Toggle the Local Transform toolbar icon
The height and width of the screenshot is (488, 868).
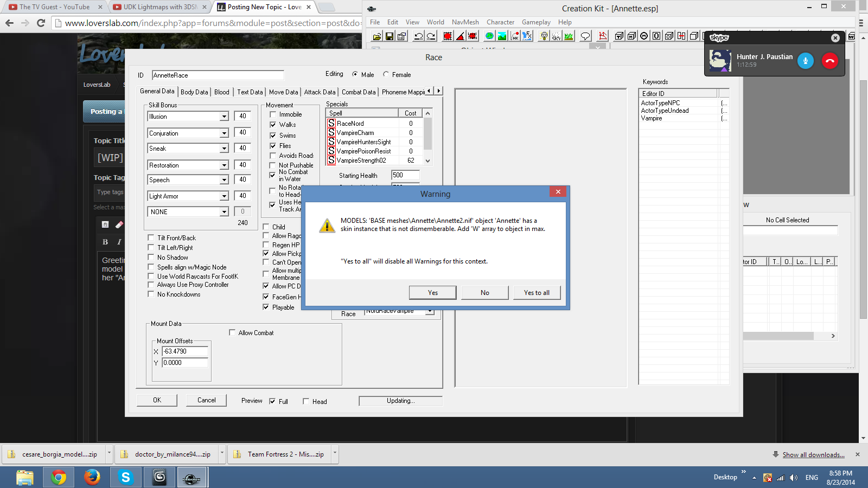(473, 36)
